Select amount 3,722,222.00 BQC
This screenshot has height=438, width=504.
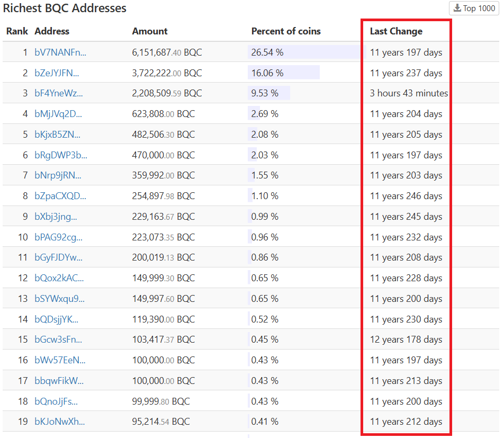point(167,73)
